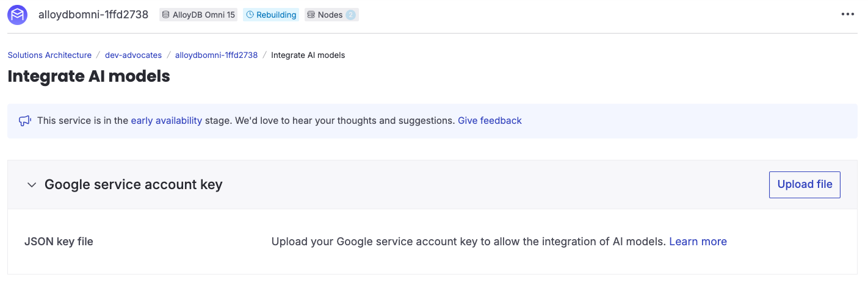Viewport: 868px width, 291px height.
Task: Click the Rebuilding status badge
Action: coord(271,15)
